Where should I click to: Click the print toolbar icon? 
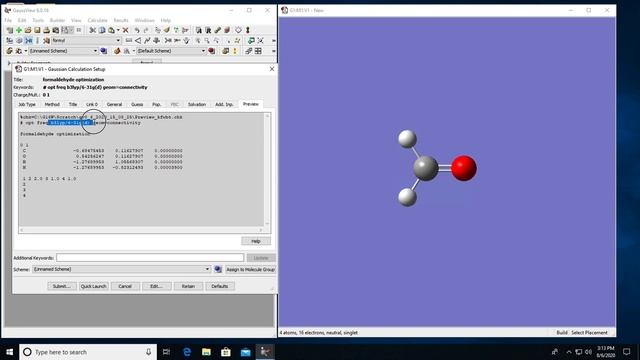47,30
